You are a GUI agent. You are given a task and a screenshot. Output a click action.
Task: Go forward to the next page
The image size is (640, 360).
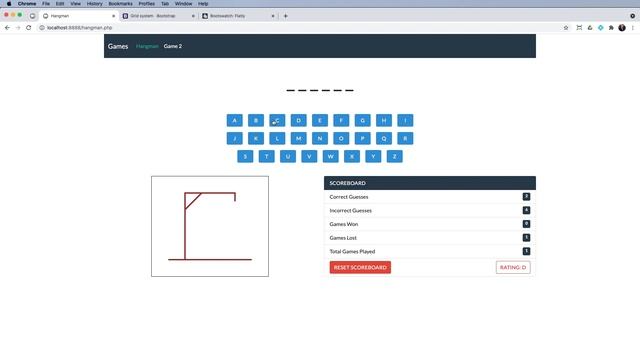[18, 28]
